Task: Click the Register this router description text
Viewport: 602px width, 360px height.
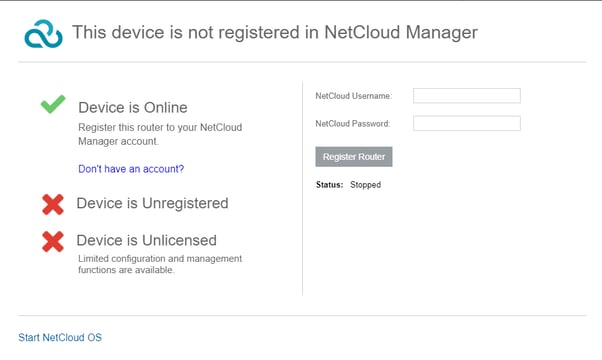Action: [x=160, y=134]
